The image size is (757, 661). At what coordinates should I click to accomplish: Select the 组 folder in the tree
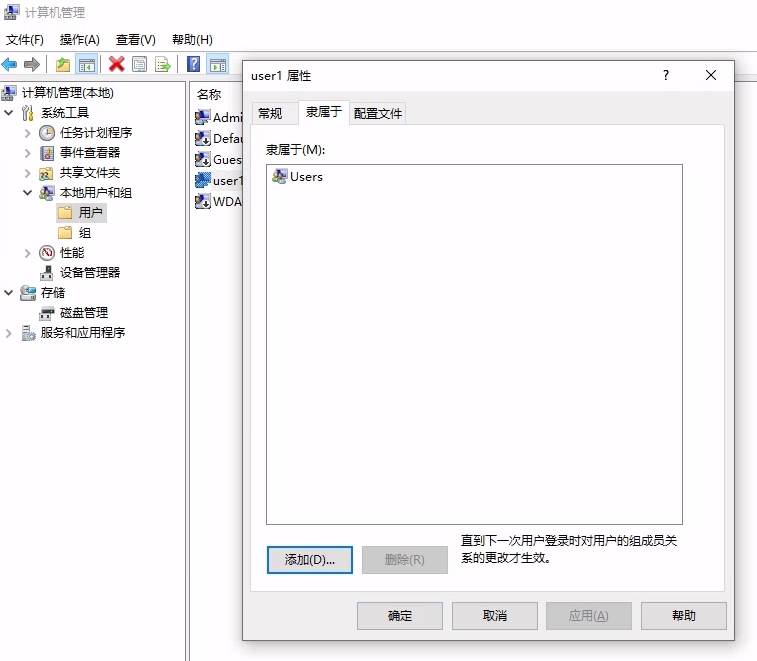click(84, 232)
